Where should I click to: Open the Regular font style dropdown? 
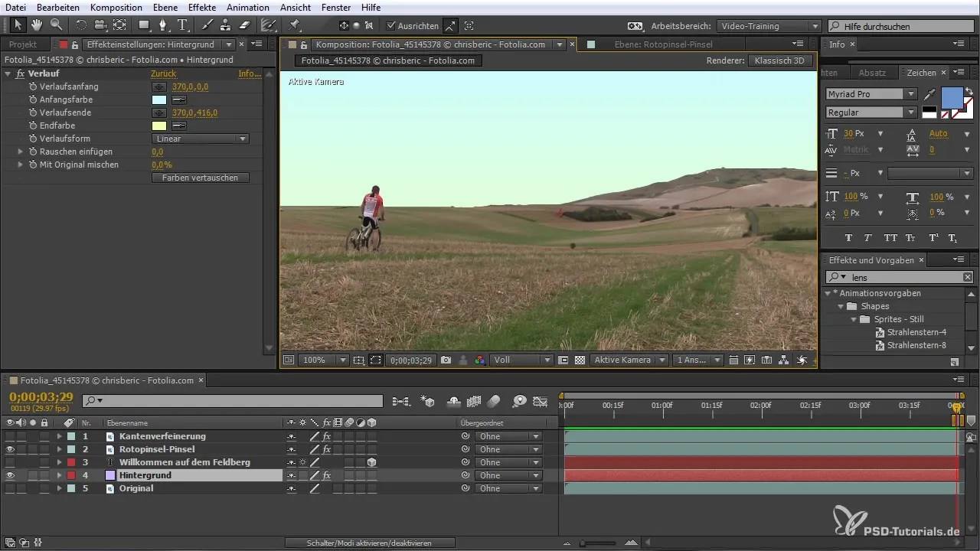871,112
